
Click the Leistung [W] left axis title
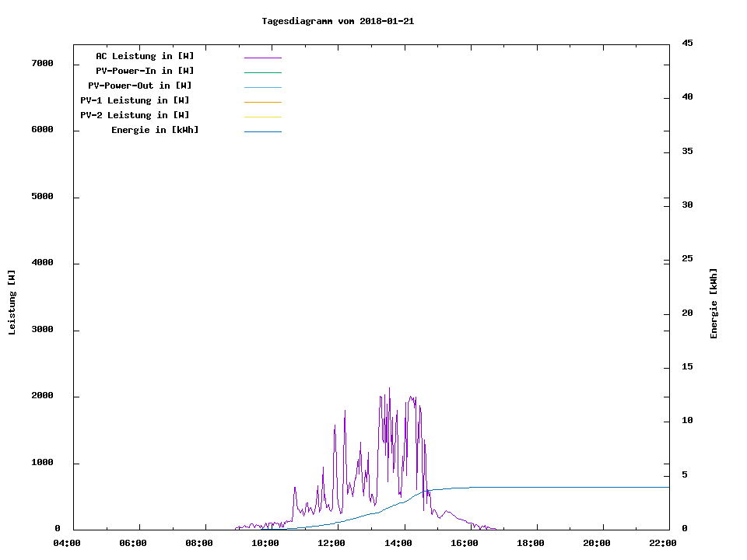tap(12, 303)
